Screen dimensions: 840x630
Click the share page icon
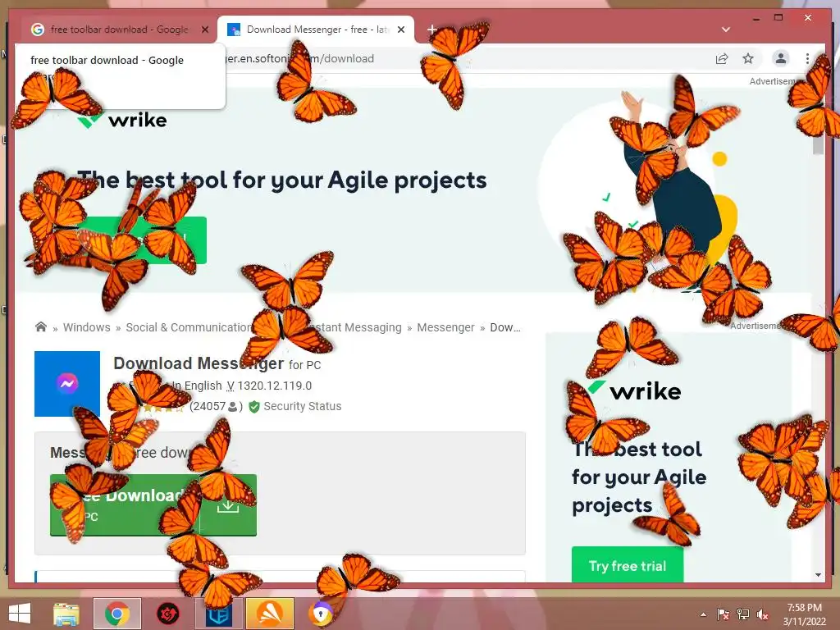[x=722, y=58]
